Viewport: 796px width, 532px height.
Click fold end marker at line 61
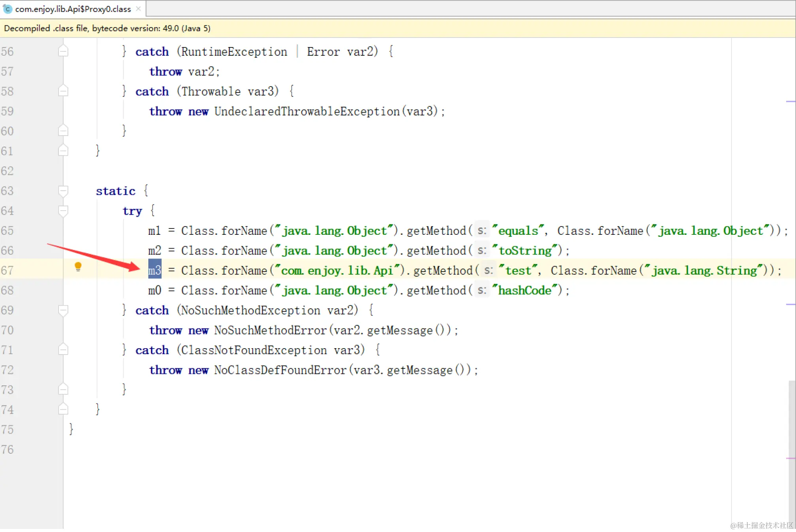[63, 151]
